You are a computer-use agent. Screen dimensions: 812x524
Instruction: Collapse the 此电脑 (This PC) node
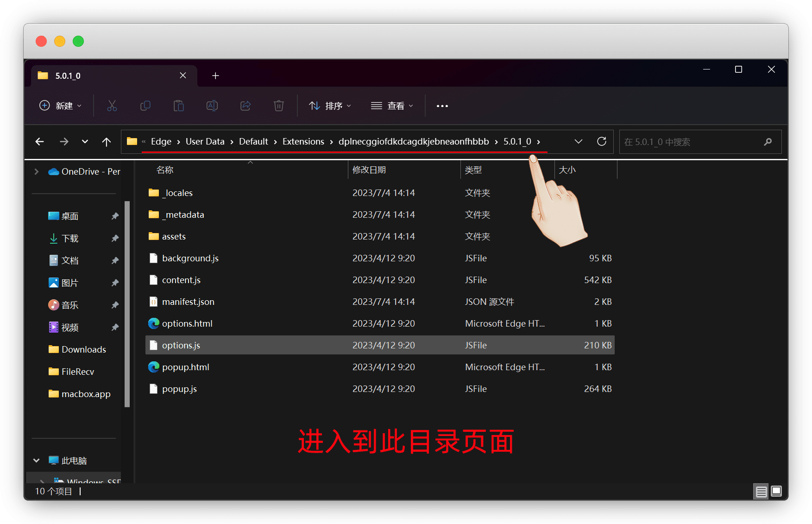37,461
